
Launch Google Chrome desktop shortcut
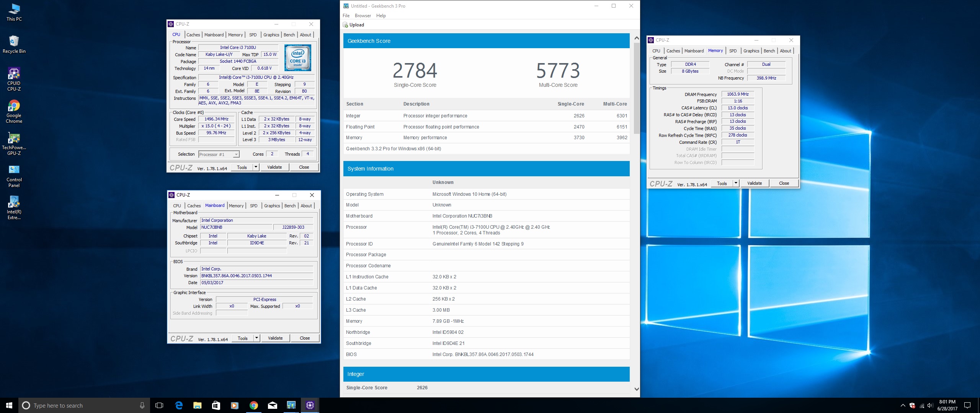tap(14, 112)
